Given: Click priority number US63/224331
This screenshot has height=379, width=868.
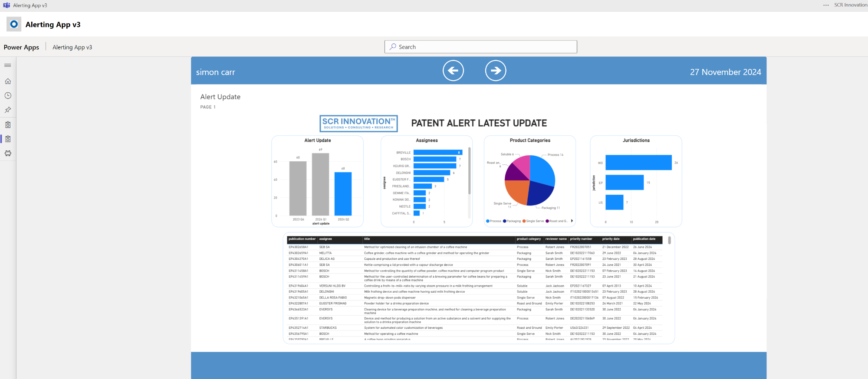Looking at the screenshot, I should [579, 328].
